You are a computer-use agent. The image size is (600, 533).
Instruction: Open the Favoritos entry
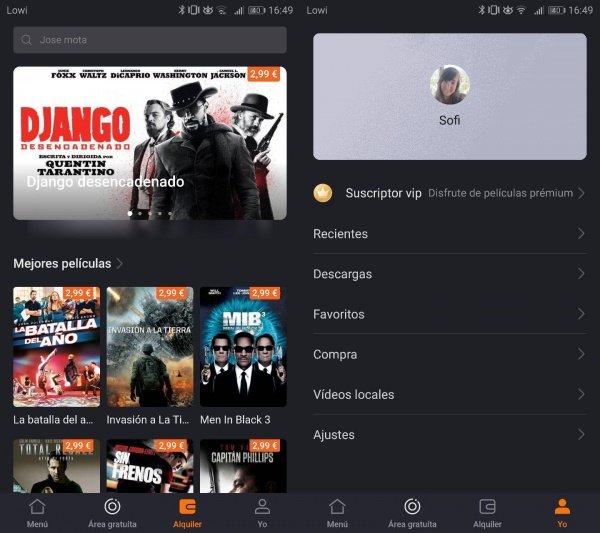pyautogui.click(x=450, y=314)
